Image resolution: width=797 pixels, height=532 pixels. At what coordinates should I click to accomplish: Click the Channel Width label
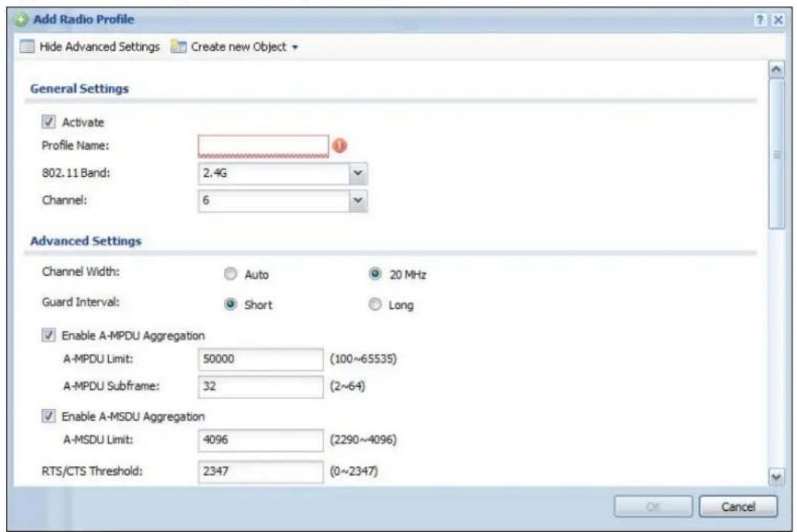(x=81, y=272)
